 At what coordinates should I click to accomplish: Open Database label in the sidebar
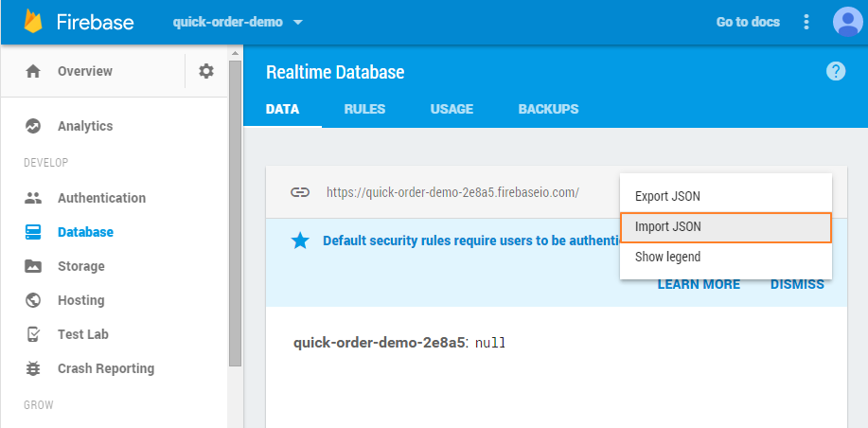85,232
